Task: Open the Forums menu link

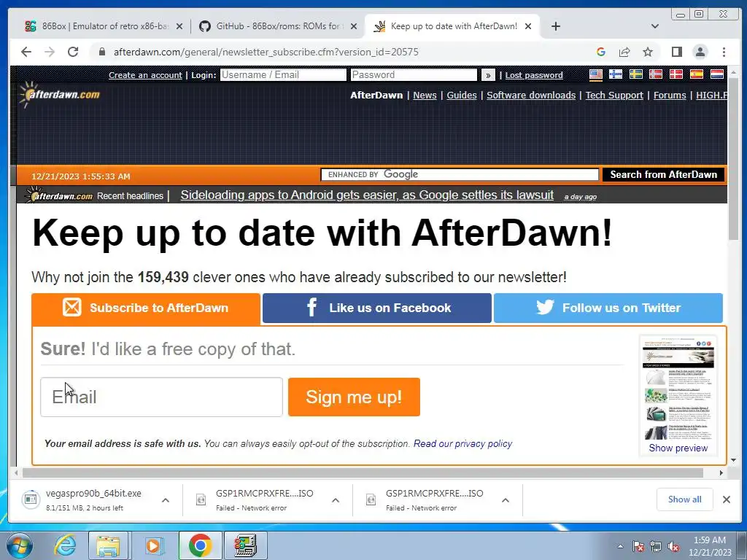Action: click(x=670, y=96)
